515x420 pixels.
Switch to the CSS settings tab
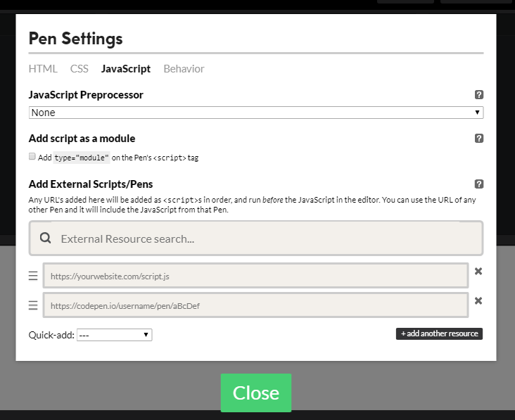[80, 69]
